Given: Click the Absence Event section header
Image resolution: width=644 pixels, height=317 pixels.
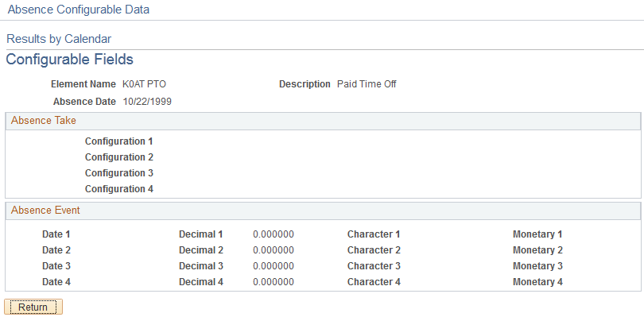Looking at the screenshot, I should 323,211.
